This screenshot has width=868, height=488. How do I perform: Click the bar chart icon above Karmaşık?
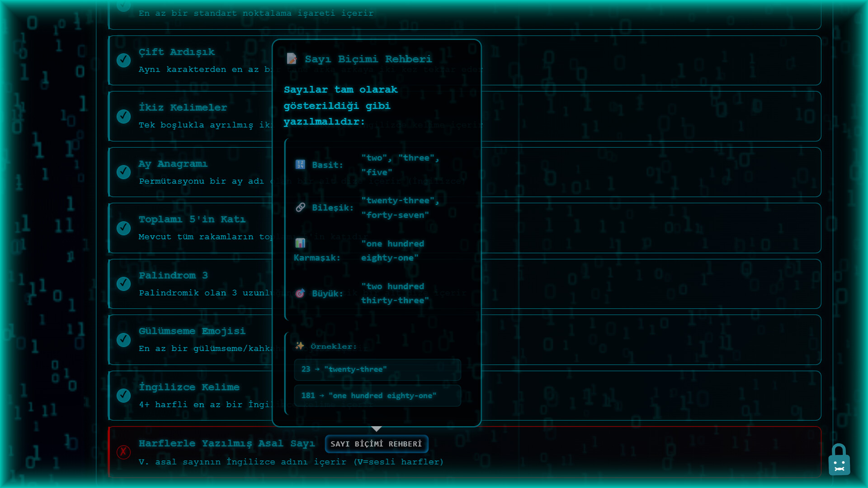(300, 243)
